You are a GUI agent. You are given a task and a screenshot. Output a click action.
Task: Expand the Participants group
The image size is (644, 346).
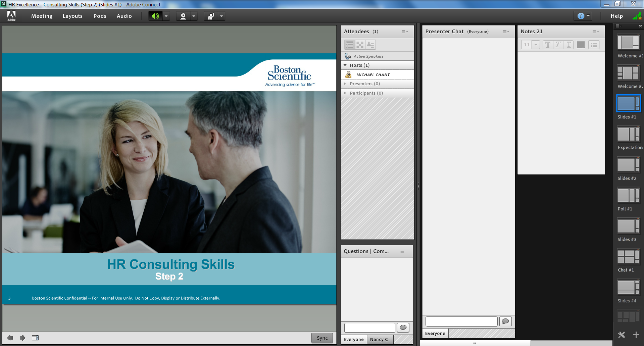pyautogui.click(x=345, y=93)
